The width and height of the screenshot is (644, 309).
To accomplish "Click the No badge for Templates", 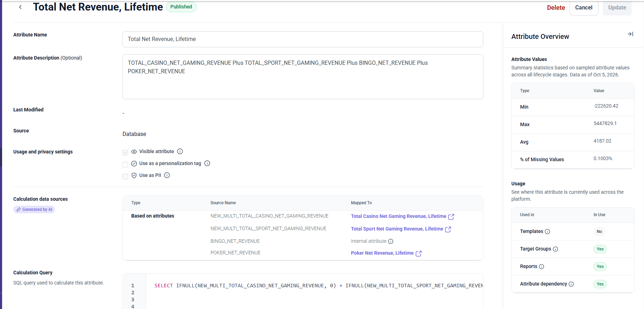I will pos(600,232).
